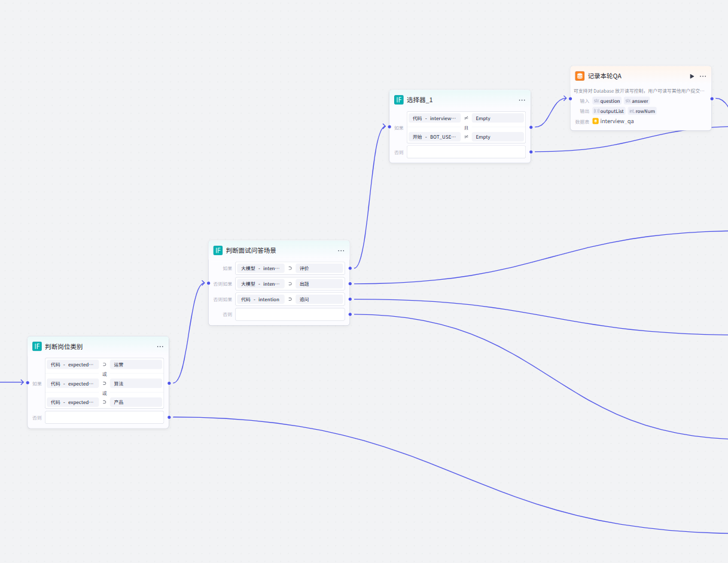Click the 算法 condition value field
Viewport: 728px width, 563px height.
135,384
